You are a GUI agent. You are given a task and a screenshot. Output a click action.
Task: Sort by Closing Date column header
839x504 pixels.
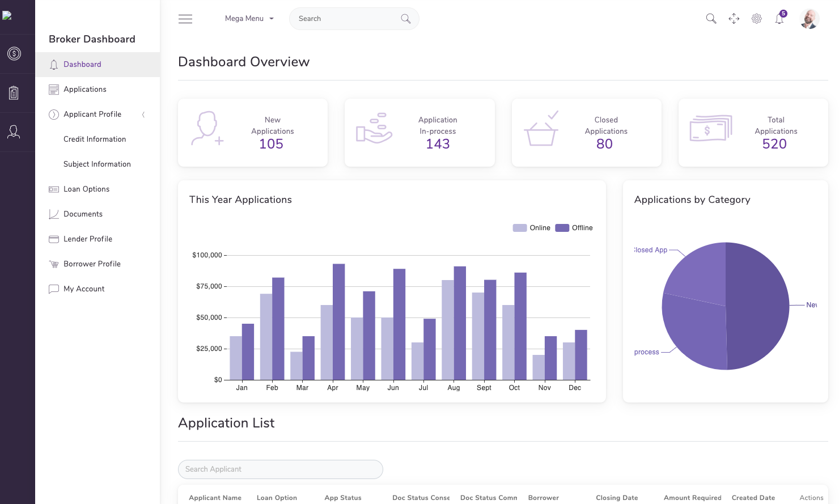617,498
